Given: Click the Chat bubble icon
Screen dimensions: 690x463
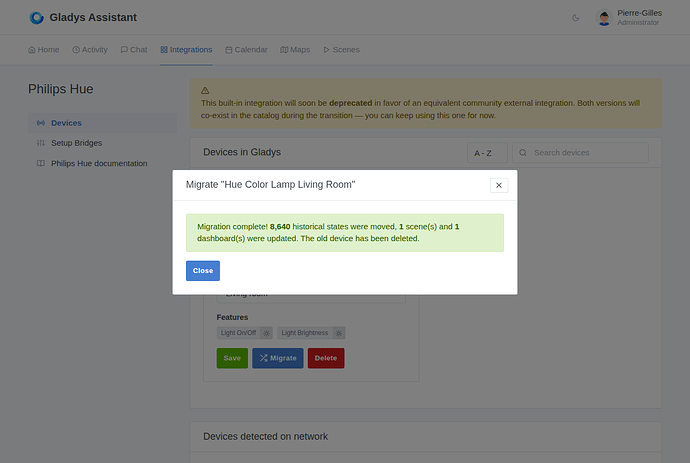Looking at the screenshot, I should coord(124,50).
